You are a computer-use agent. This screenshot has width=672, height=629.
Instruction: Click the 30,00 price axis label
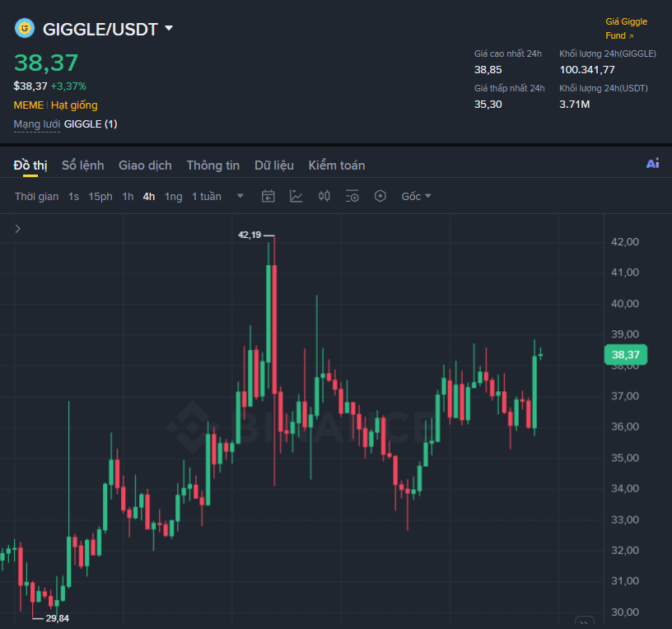point(625,612)
